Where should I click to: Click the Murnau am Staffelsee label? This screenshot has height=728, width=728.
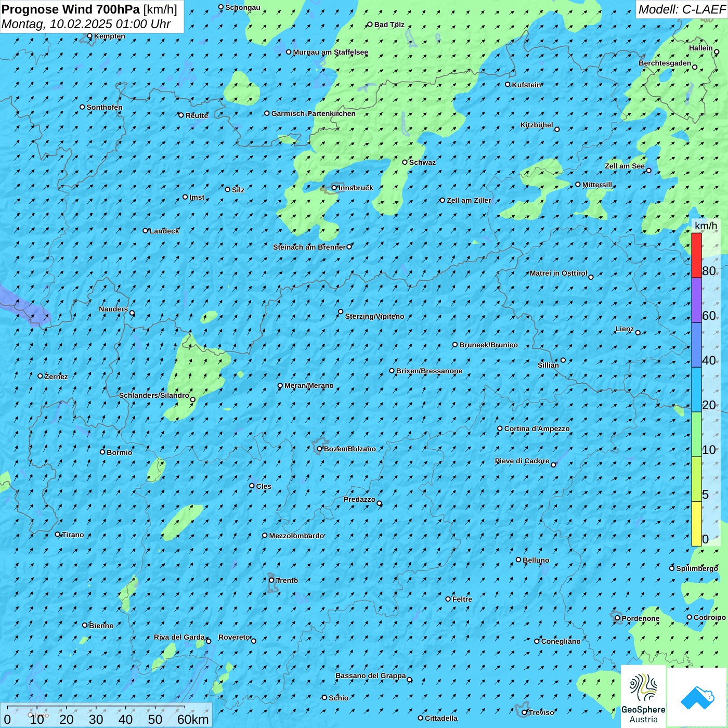[x=330, y=52]
